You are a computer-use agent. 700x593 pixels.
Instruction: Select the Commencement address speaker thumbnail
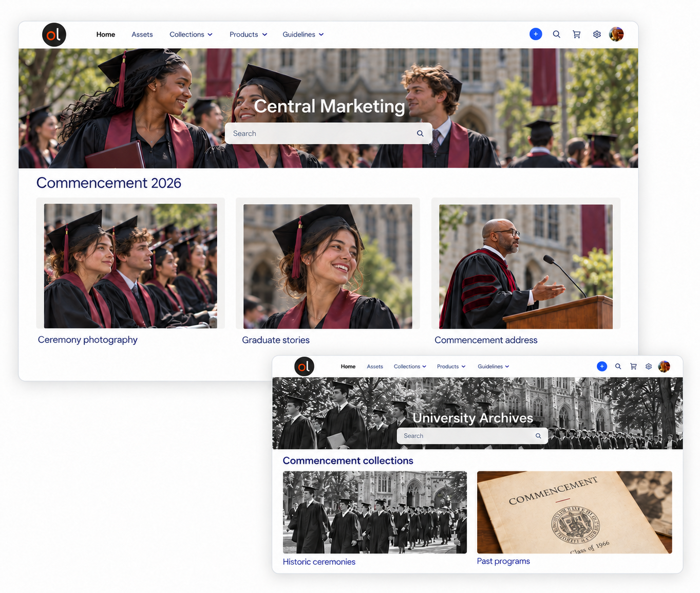click(526, 266)
